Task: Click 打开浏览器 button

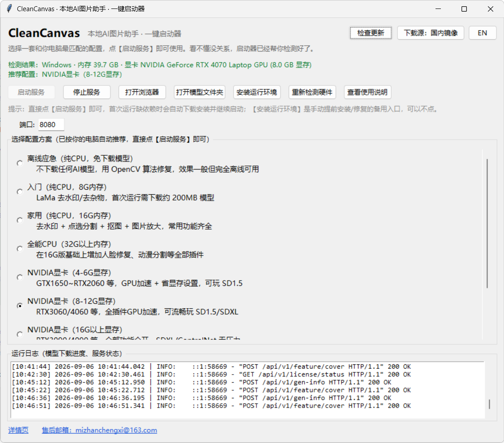Action: (142, 92)
